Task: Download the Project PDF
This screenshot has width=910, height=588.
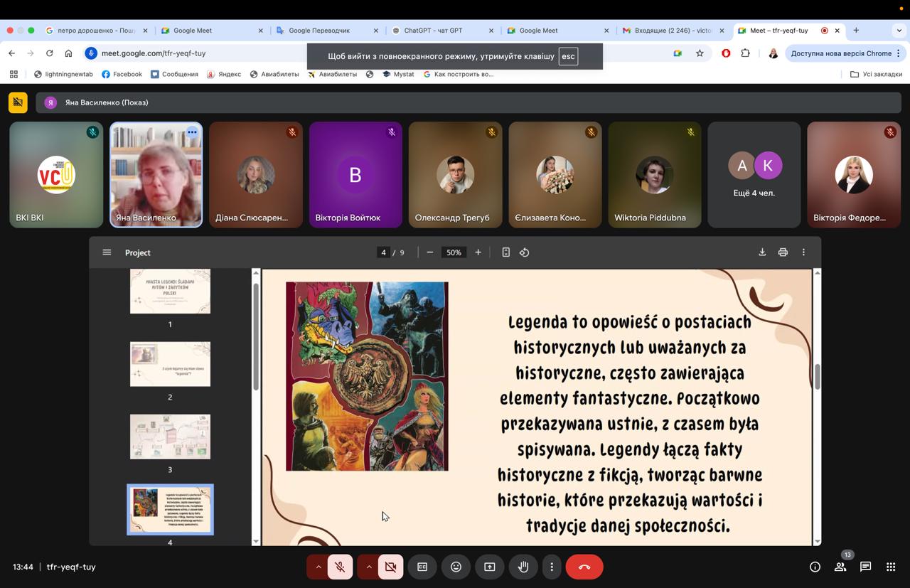Action: tap(762, 252)
